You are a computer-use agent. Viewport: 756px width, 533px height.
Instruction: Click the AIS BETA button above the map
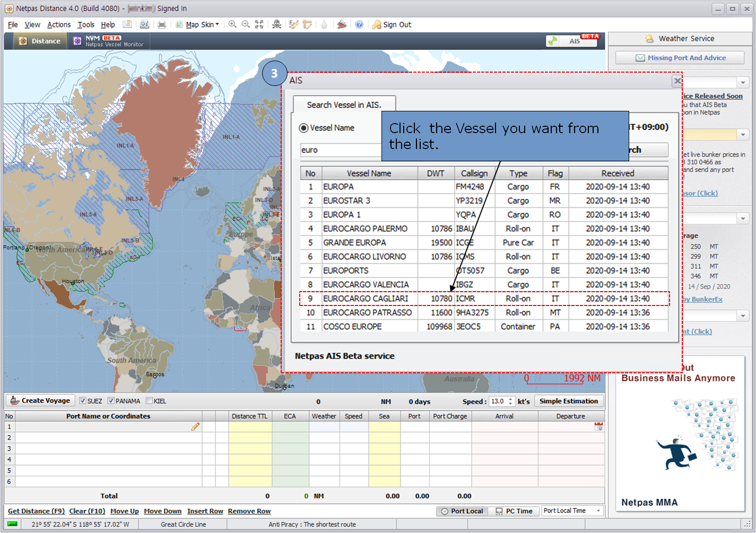click(571, 41)
